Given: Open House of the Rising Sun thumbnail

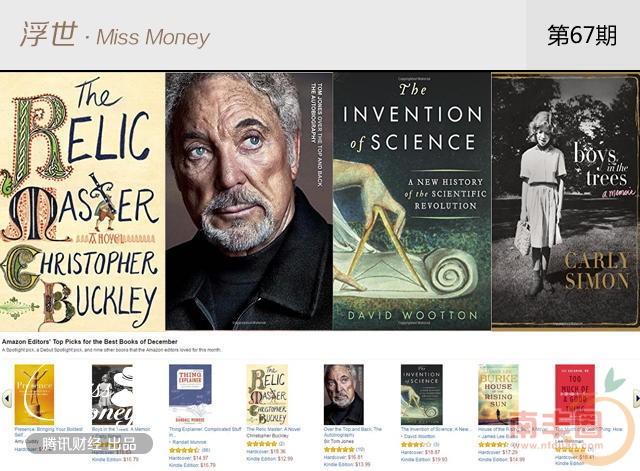Looking at the screenshot, I should click(497, 393).
